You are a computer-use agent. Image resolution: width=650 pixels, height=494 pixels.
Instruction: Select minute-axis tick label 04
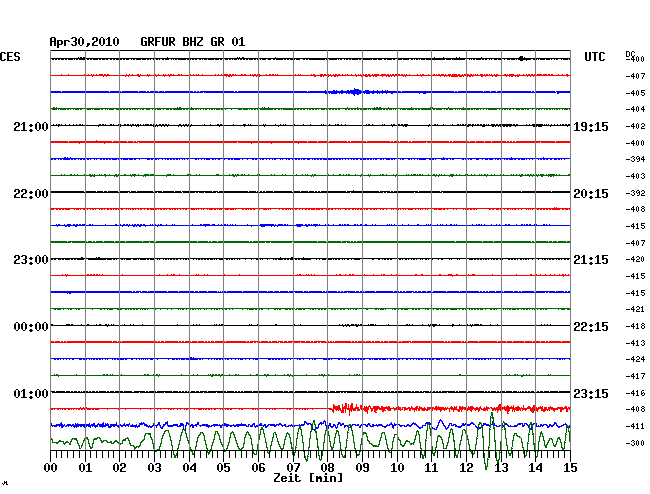coord(189,467)
